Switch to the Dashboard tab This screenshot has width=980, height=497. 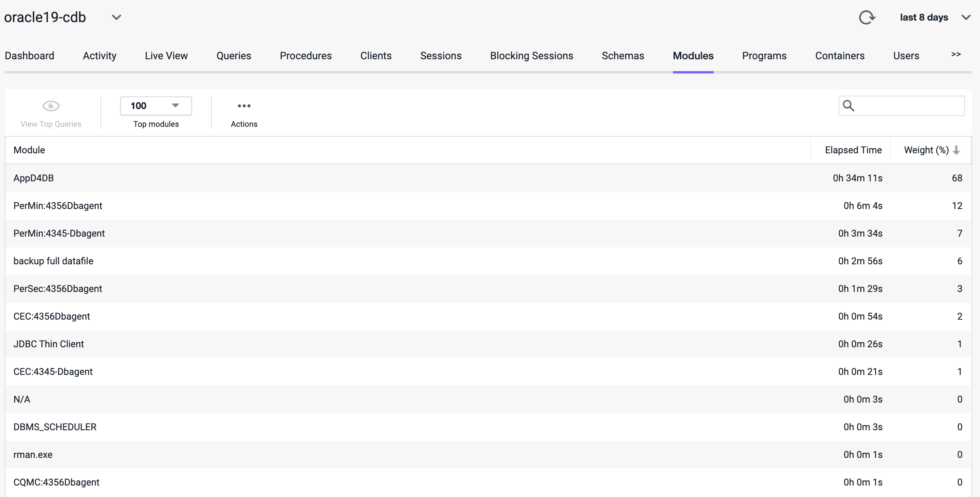30,56
